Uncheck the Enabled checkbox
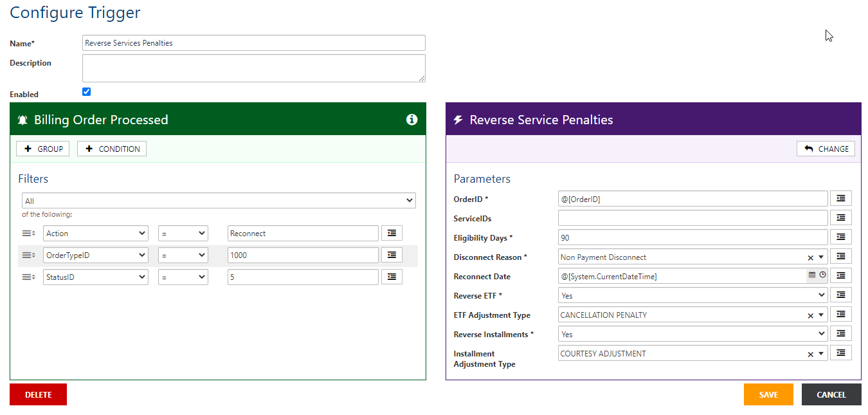The height and width of the screenshot is (415, 868). coord(86,91)
